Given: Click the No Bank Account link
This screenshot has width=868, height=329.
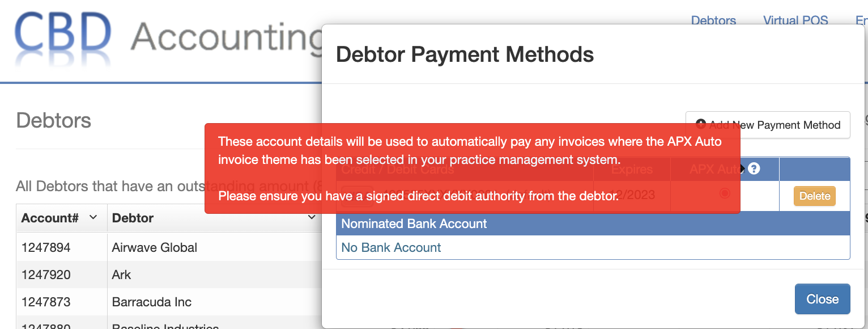Looking at the screenshot, I should [x=390, y=247].
